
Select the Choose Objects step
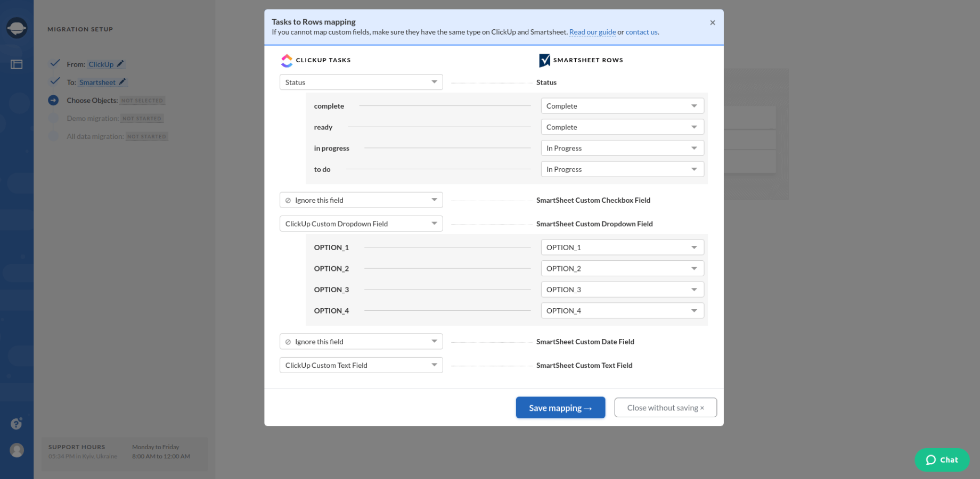click(92, 100)
